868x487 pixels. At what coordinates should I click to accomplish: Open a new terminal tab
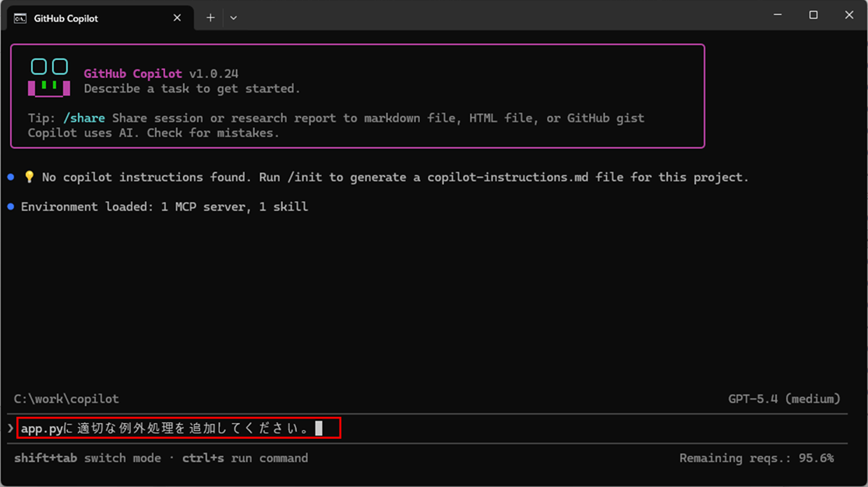tap(210, 17)
